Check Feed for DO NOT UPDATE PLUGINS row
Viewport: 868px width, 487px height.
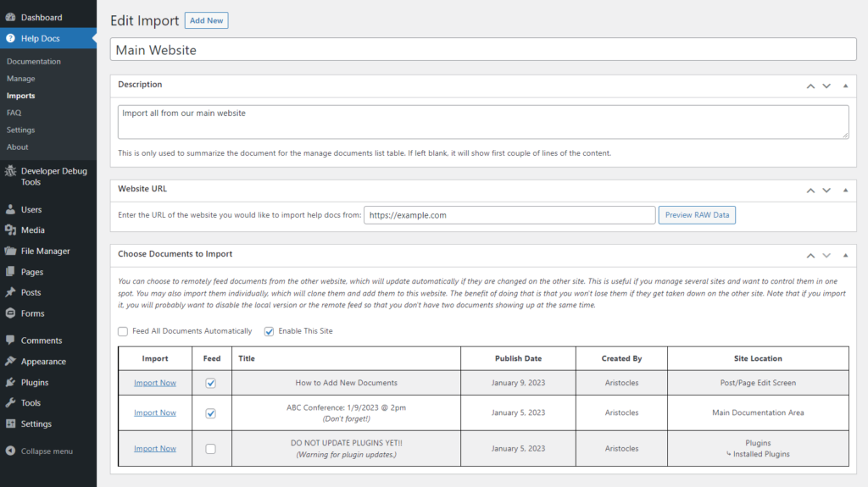211,449
